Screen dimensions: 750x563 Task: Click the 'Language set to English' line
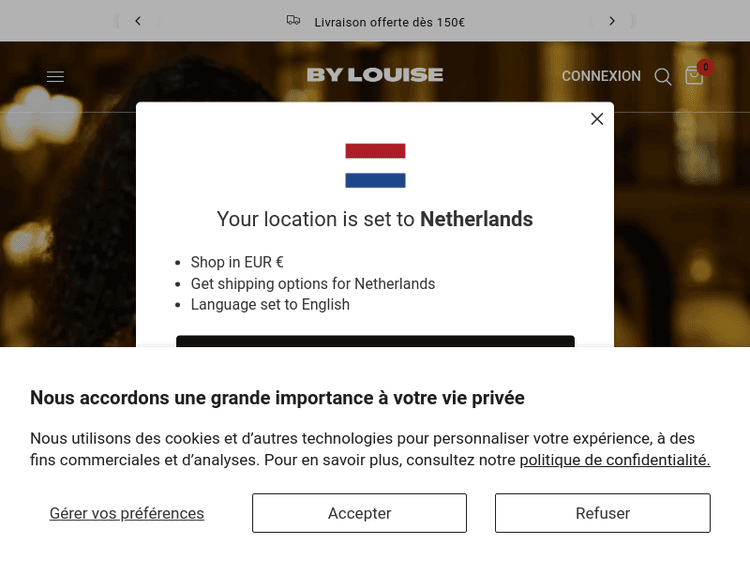pos(270,304)
